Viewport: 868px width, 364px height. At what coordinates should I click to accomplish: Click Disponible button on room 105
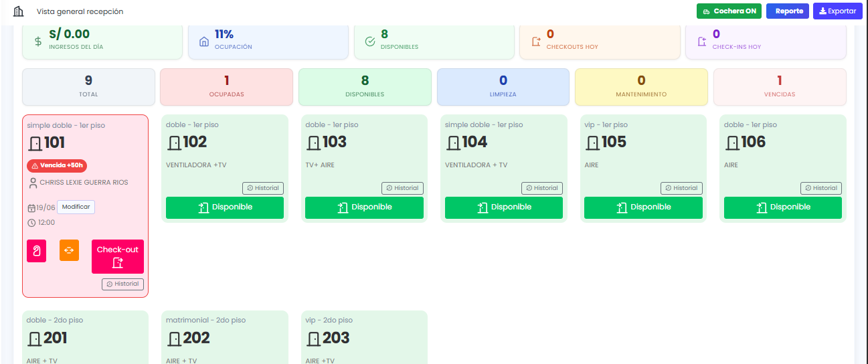coord(643,207)
